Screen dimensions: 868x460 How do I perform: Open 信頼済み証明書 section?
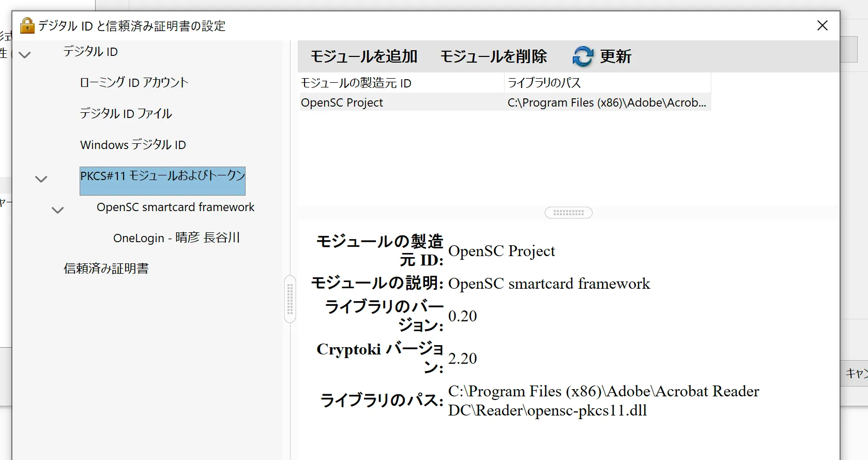(106, 269)
